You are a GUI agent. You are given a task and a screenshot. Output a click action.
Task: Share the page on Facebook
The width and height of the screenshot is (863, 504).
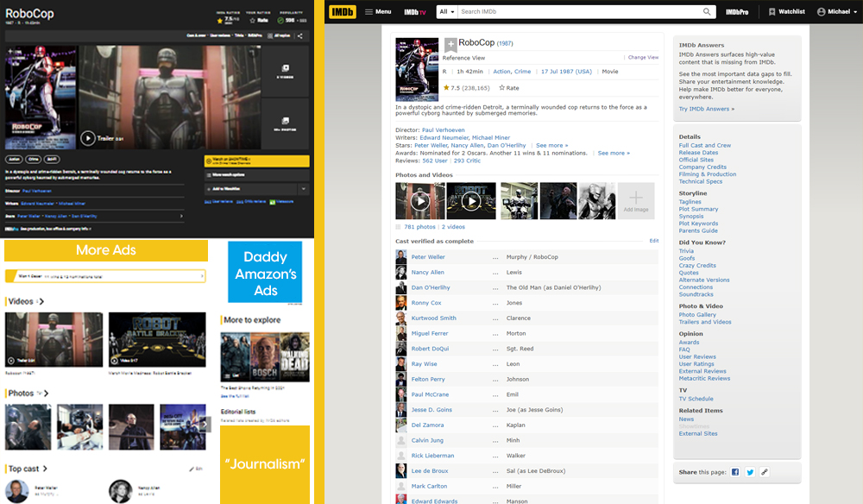(735, 472)
